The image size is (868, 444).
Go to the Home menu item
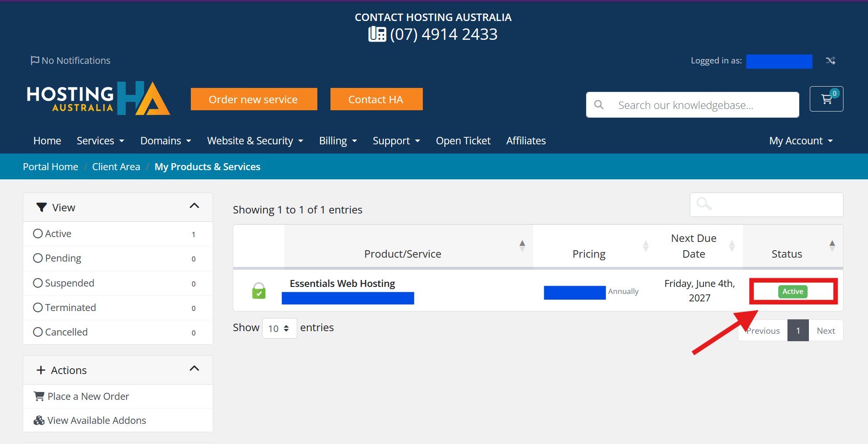tap(47, 141)
